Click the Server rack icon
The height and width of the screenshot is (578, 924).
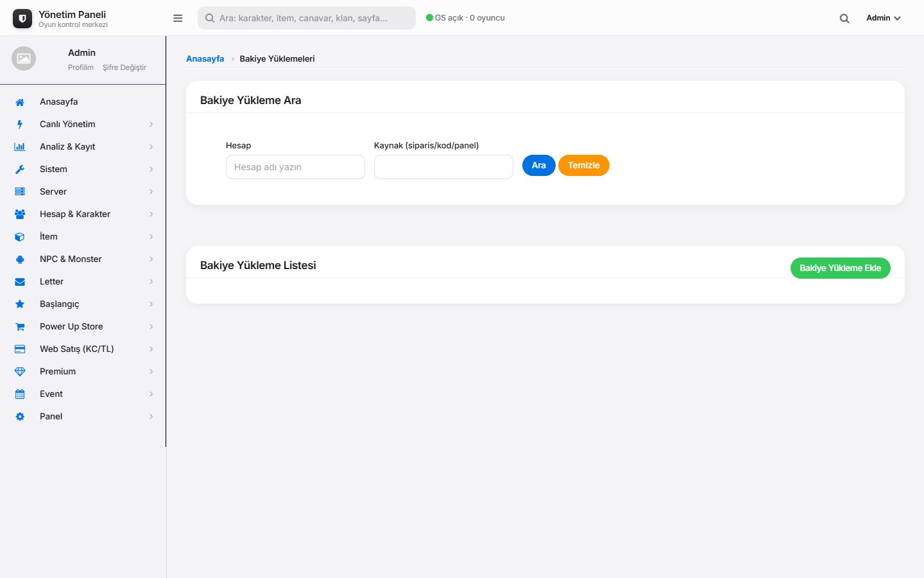20,192
